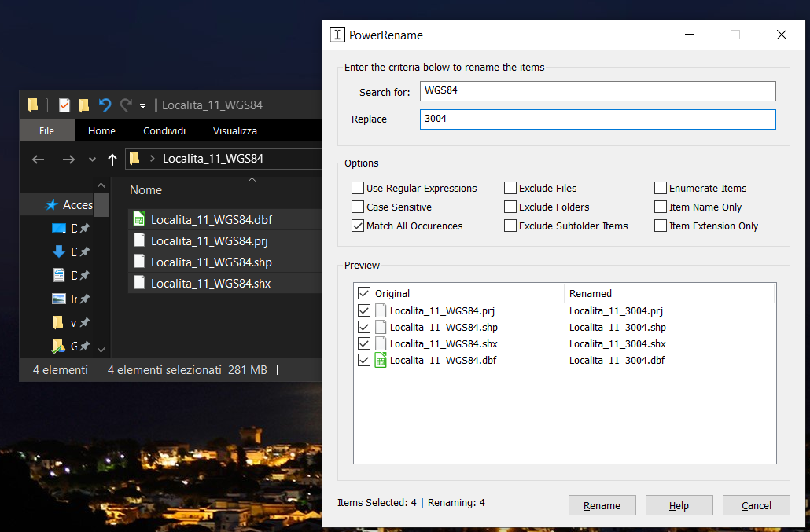
Task: Open the Desktop quick access icon
Action: point(59,229)
